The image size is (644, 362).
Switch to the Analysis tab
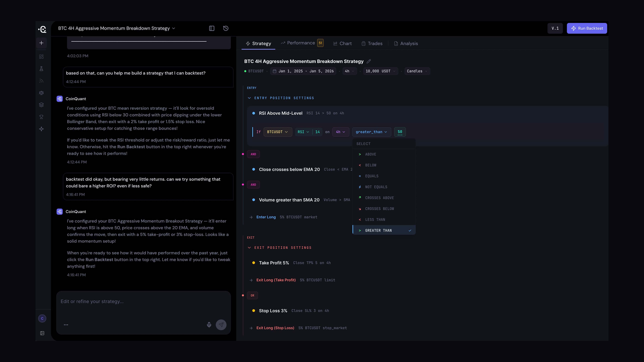point(406,43)
